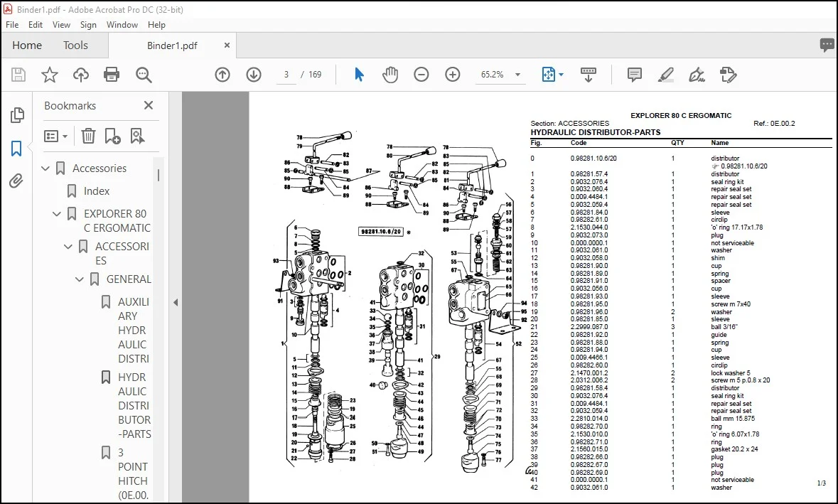Screen dimensions: 838x504
Task: Select the 3 POINT HITCH bookmark
Action: click(133, 474)
